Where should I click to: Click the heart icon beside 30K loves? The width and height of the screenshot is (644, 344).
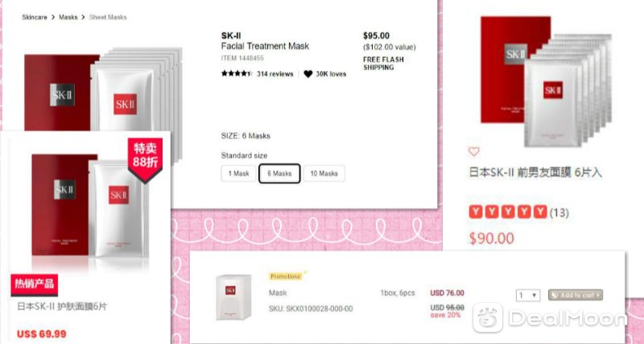coord(308,74)
